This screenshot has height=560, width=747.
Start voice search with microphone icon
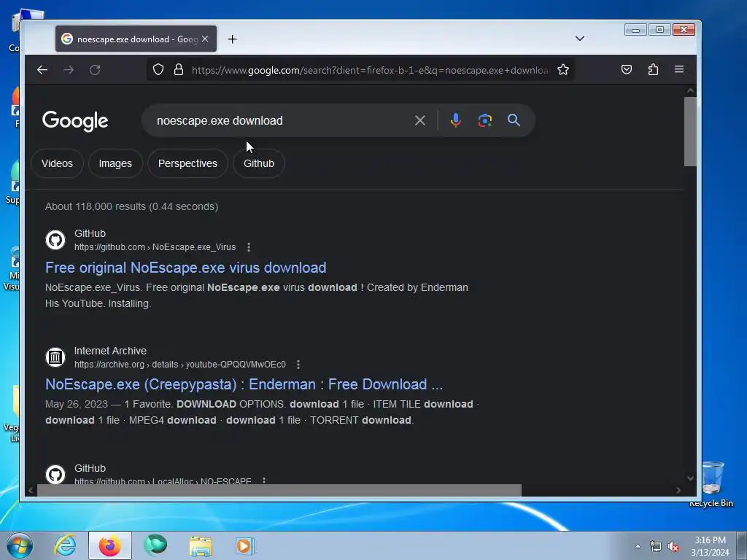[x=455, y=120]
